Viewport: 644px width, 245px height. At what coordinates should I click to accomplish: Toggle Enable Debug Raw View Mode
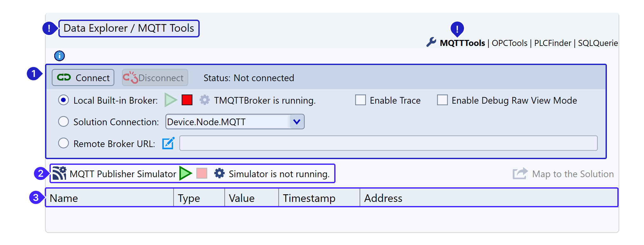tap(442, 100)
